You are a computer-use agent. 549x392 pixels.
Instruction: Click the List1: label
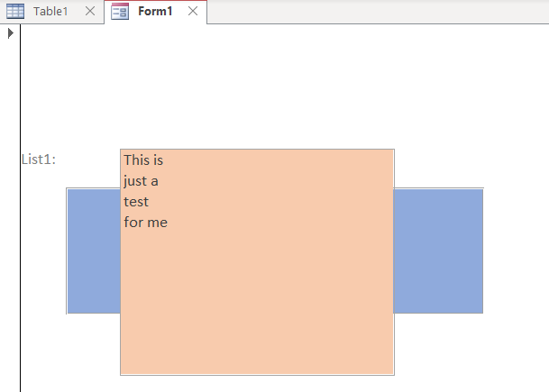(x=39, y=160)
